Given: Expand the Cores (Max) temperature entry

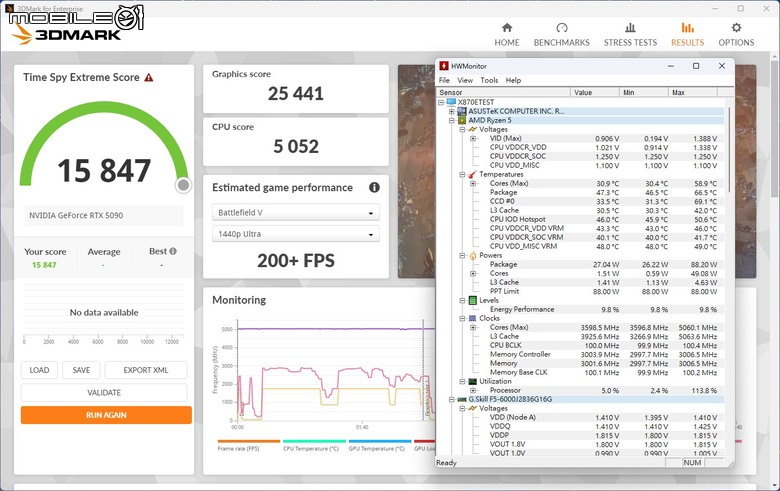Looking at the screenshot, I should click(473, 184).
